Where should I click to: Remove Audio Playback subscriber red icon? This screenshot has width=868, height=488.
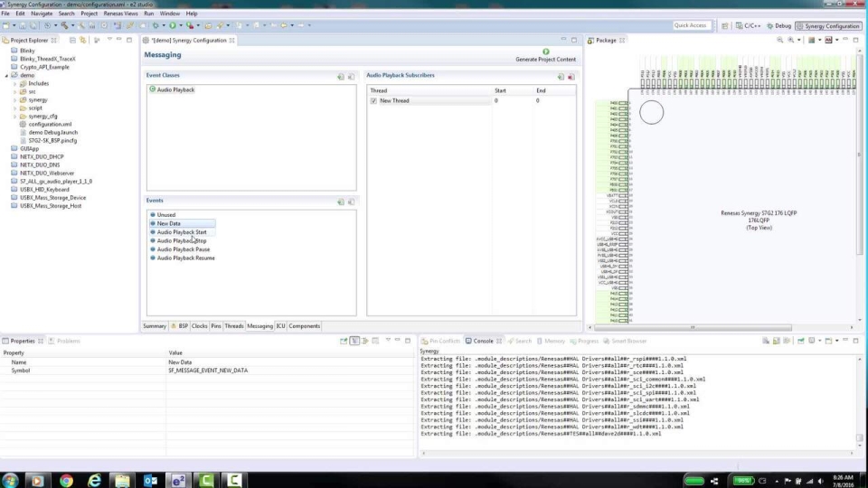[571, 77]
